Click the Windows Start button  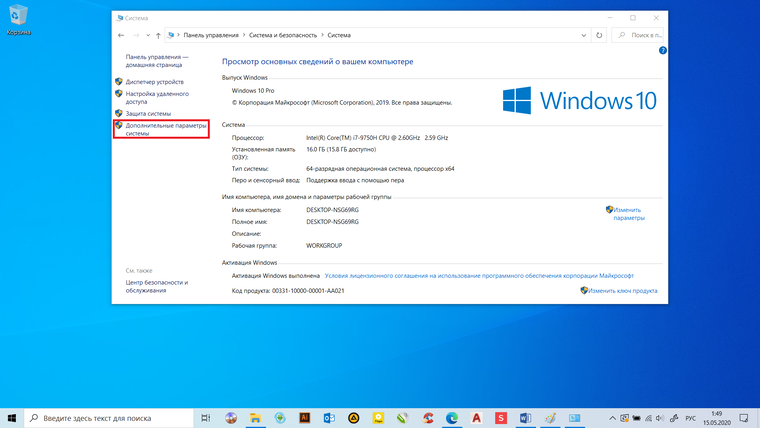pyautogui.click(x=12, y=418)
